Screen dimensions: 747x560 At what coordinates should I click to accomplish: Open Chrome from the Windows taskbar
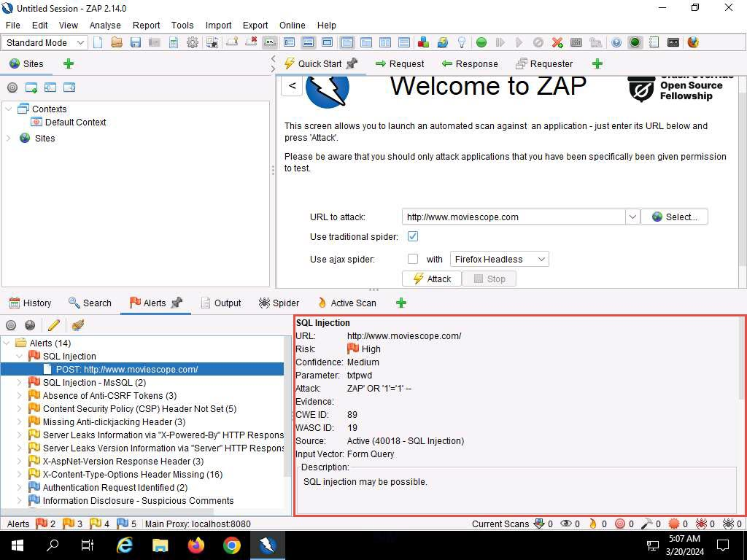tap(232, 545)
